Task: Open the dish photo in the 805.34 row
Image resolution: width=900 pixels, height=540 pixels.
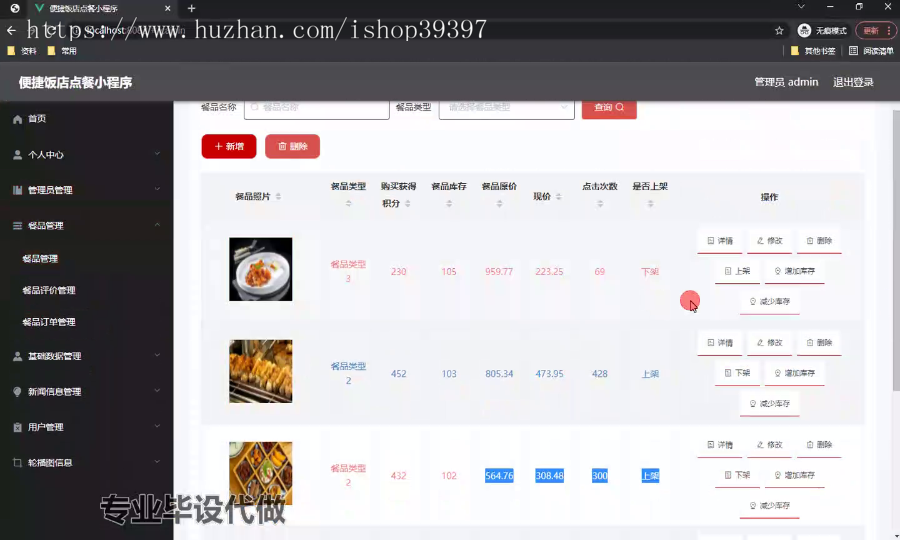Action: point(261,371)
